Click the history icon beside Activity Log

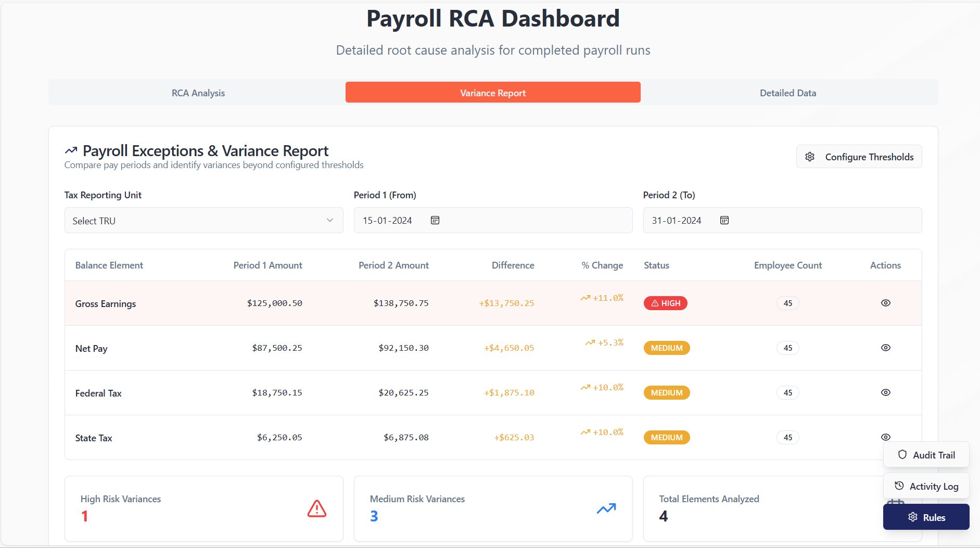click(899, 486)
